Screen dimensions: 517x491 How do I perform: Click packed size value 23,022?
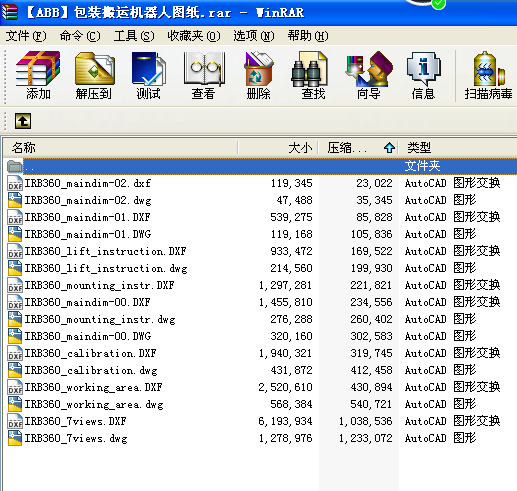coord(374,183)
